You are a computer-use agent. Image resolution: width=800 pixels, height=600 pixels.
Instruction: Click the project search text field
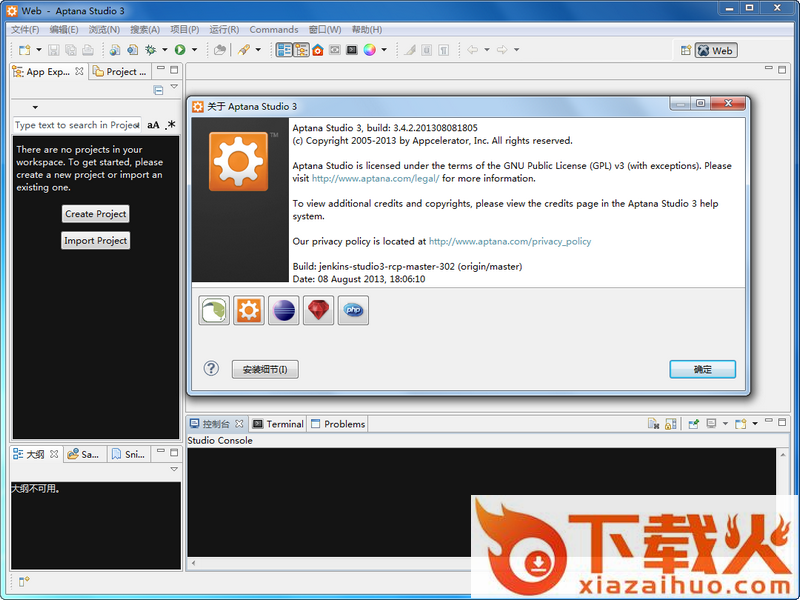[76, 125]
